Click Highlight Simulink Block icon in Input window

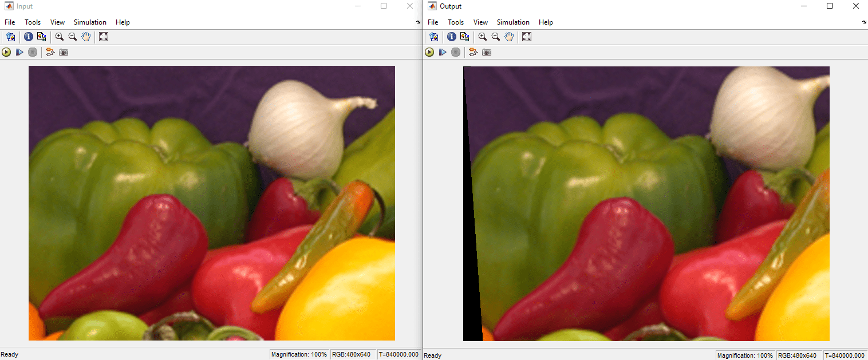50,52
